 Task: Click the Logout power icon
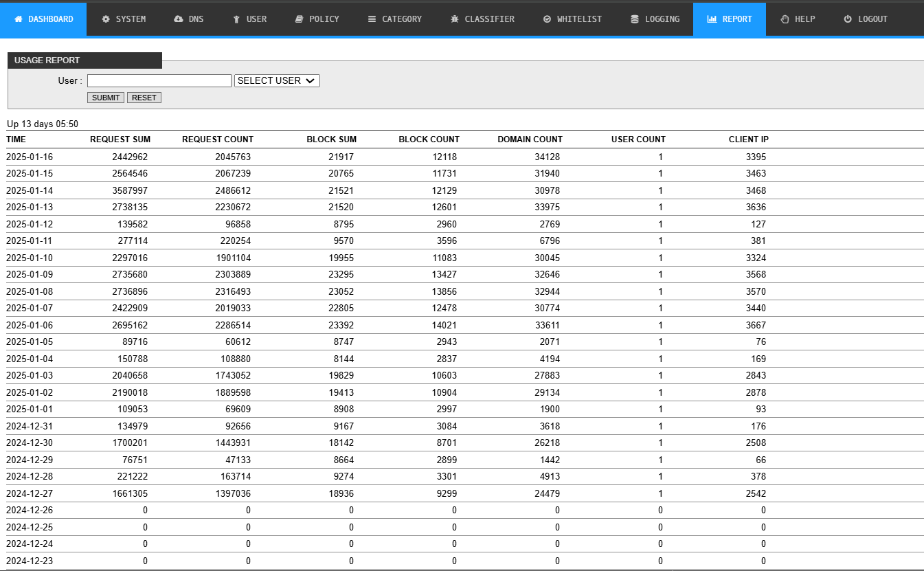(x=848, y=19)
